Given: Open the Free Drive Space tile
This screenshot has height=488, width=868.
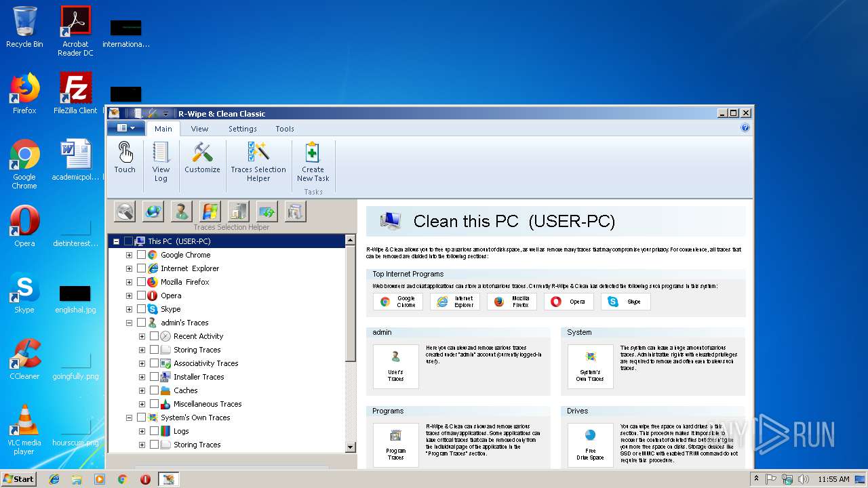Looking at the screenshot, I should click(591, 445).
